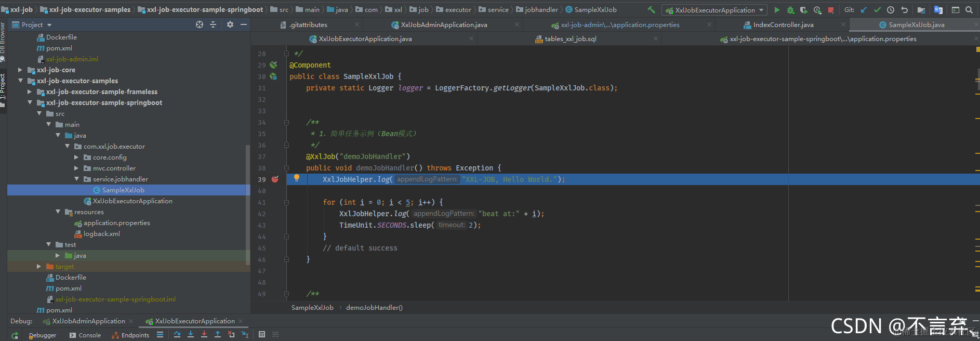Click the Debugger tab in Debug panel
Screen dimensions: 980x341
click(x=43, y=335)
